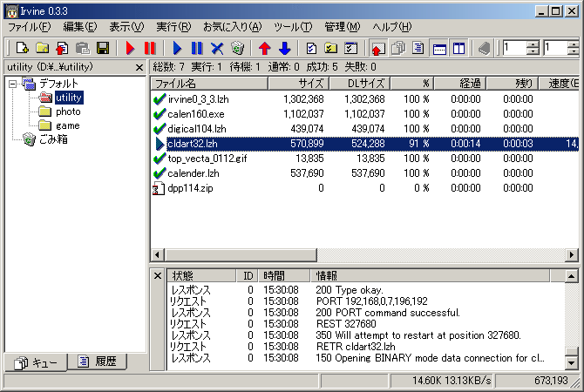Click the new item document icon
Screen dimensions: 584x392
[22, 48]
